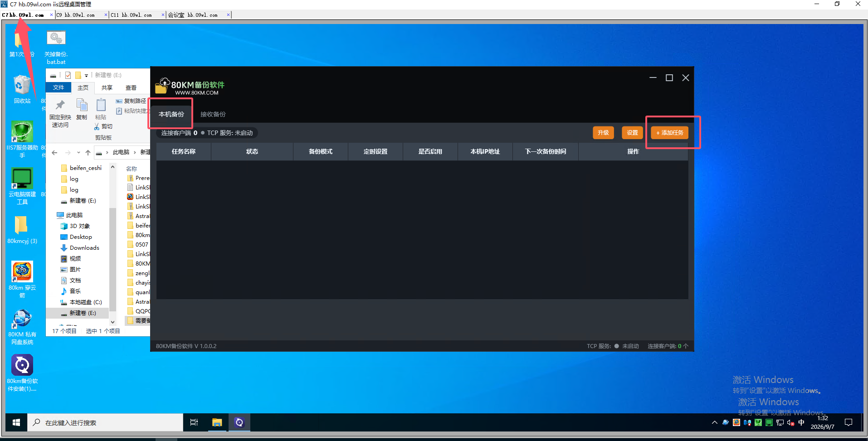Screen dimensions: 868x441
Task: Click the Properties checkmark icon in Explorer title bar
Action: pyautogui.click(x=68, y=75)
